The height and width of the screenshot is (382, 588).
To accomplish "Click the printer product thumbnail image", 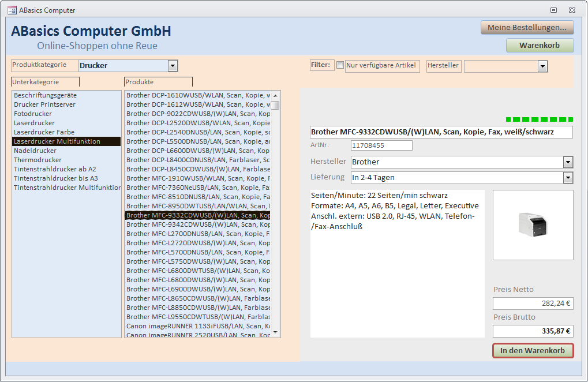I will point(532,224).
